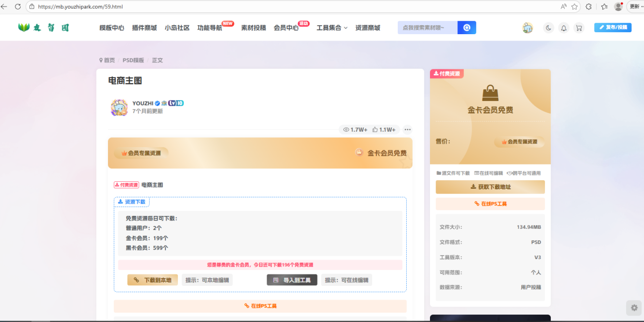Click the search magnifier icon
Viewport: 644px width, 322px height.
[x=466, y=27]
